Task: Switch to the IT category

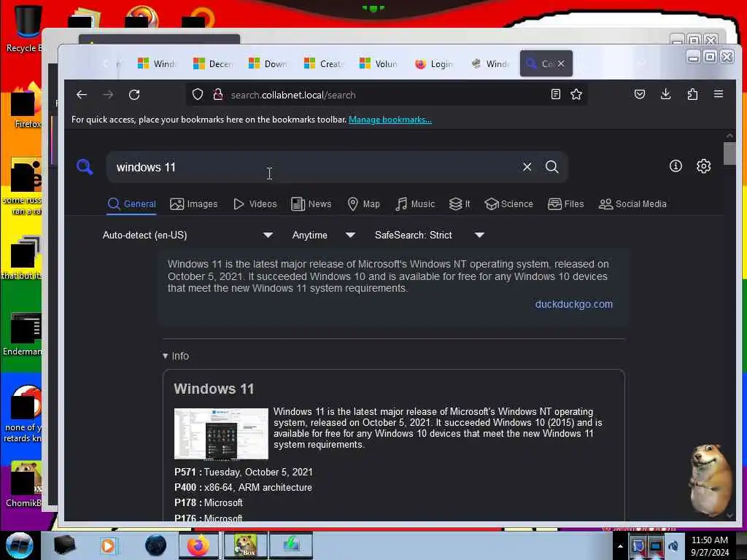Action: pyautogui.click(x=460, y=204)
